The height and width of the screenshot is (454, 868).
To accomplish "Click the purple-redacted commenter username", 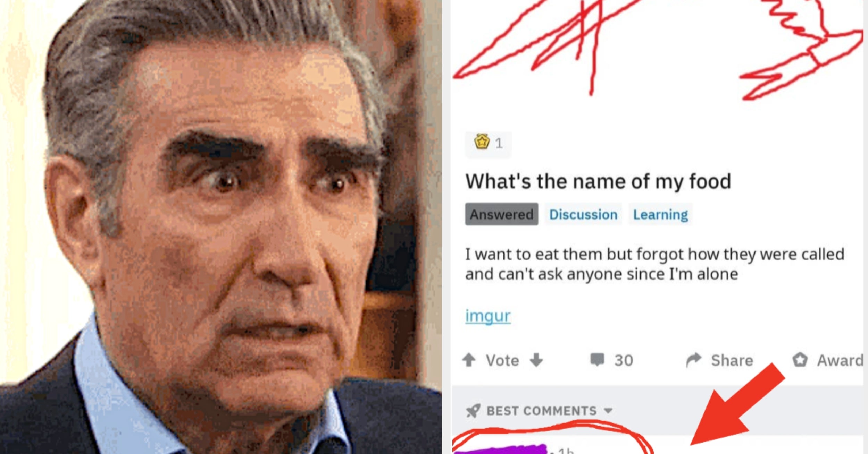I will (500, 449).
